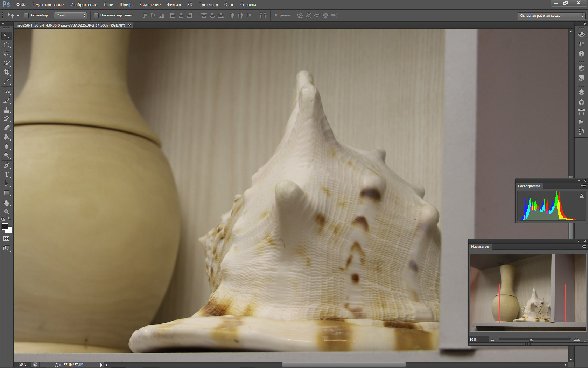Set the foreground color swatch
Screen dimensions: 588x368
click(5, 226)
